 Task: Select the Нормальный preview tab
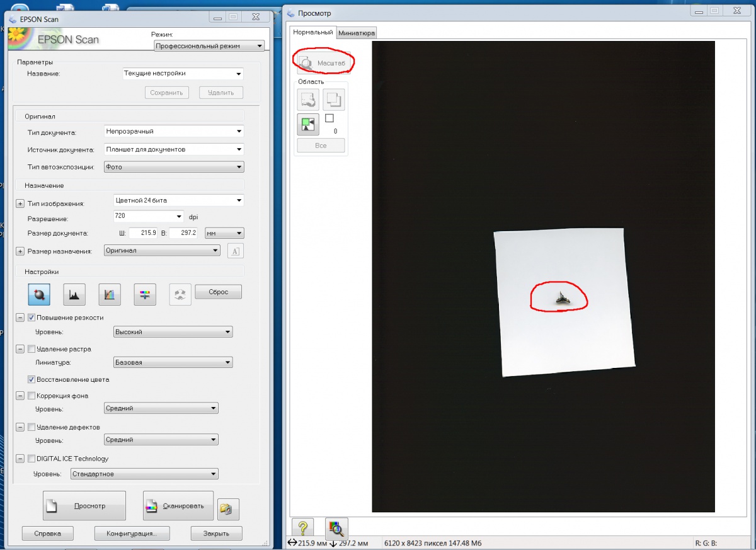[313, 32]
